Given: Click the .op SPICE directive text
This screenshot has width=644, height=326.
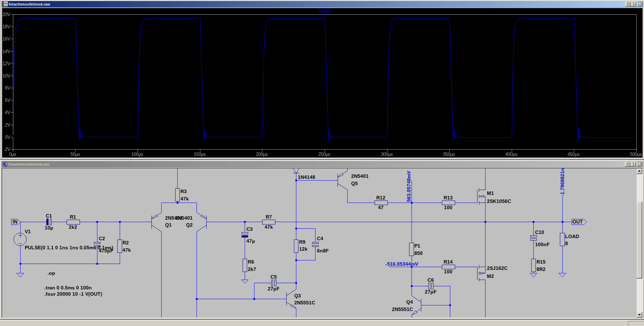Looking at the screenshot, I should [x=51, y=273].
